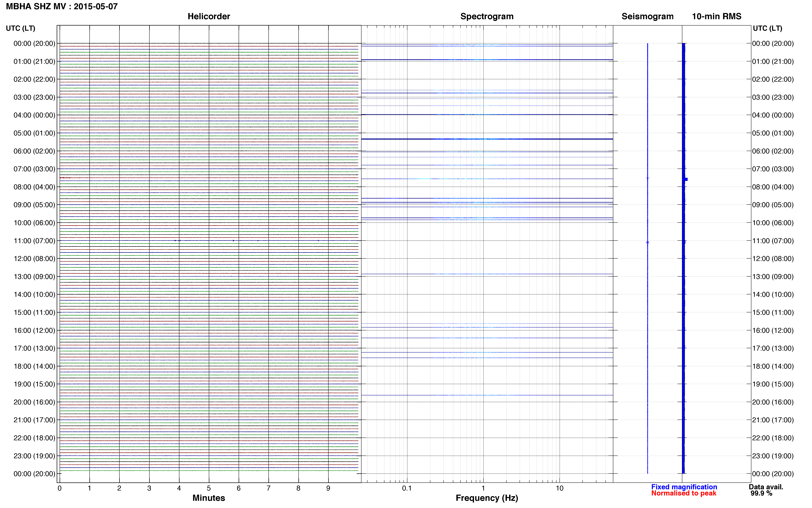Click the left 07:00 (03:00) time label
812x508 pixels.
[34, 169]
